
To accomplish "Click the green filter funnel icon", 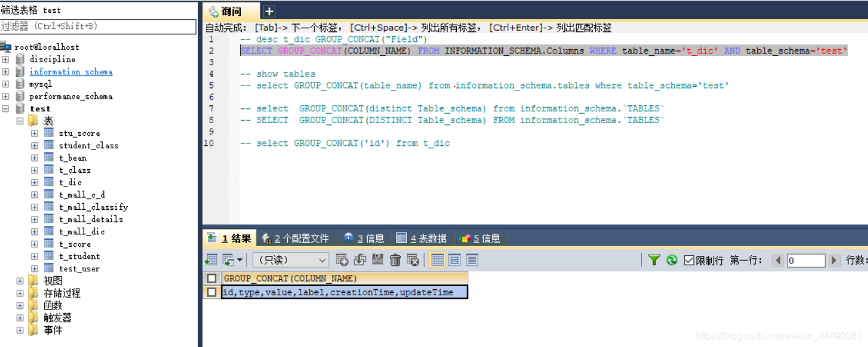I will 654,260.
